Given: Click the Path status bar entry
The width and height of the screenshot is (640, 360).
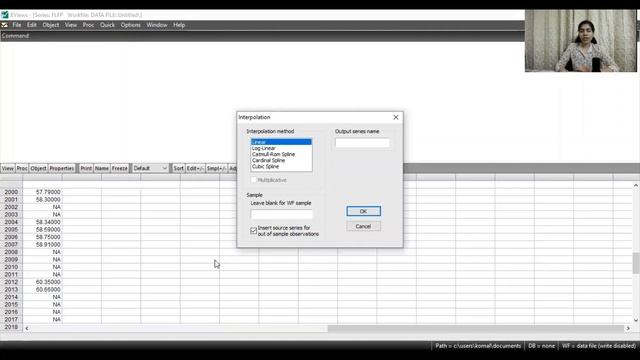Looking at the screenshot, I should click(x=478, y=346).
